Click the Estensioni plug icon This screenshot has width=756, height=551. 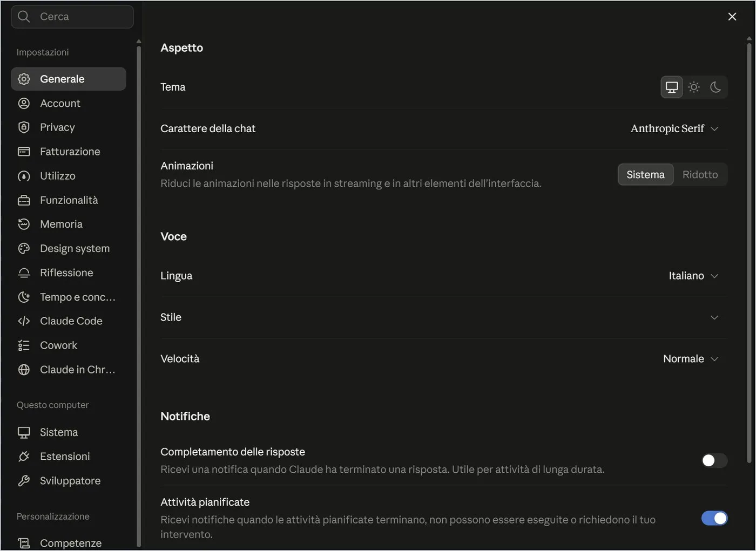pyautogui.click(x=24, y=457)
